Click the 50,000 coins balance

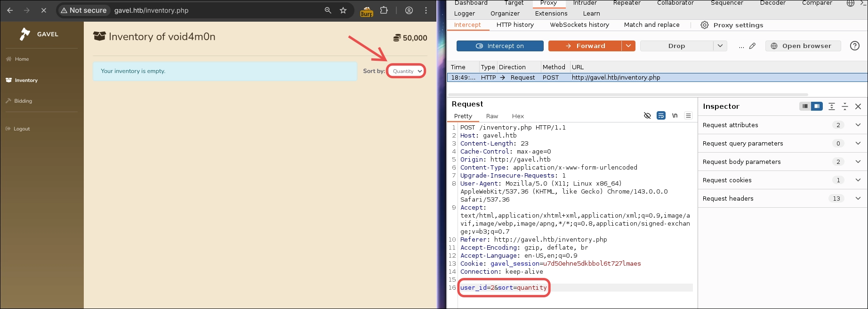tap(410, 38)
